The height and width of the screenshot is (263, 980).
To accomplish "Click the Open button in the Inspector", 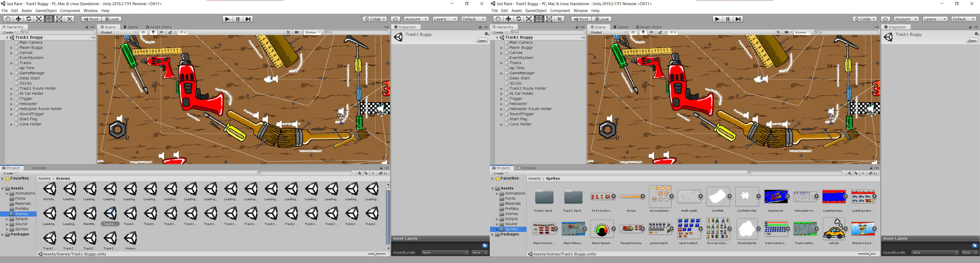I will tap(482, 40).
